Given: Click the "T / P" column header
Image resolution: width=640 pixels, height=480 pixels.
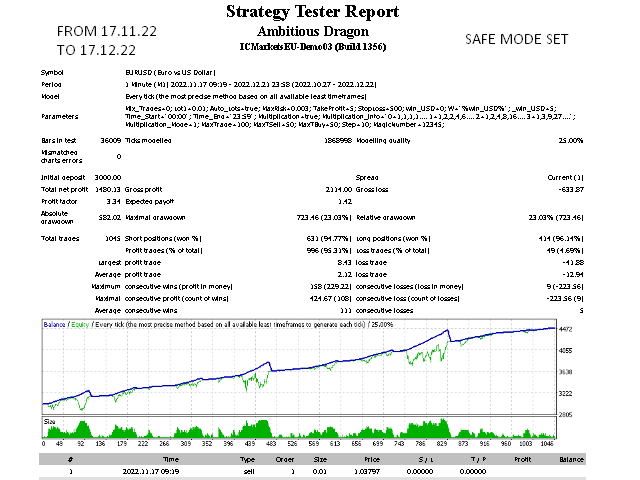Looking at the screenshot, I should (x=478, y=460).
